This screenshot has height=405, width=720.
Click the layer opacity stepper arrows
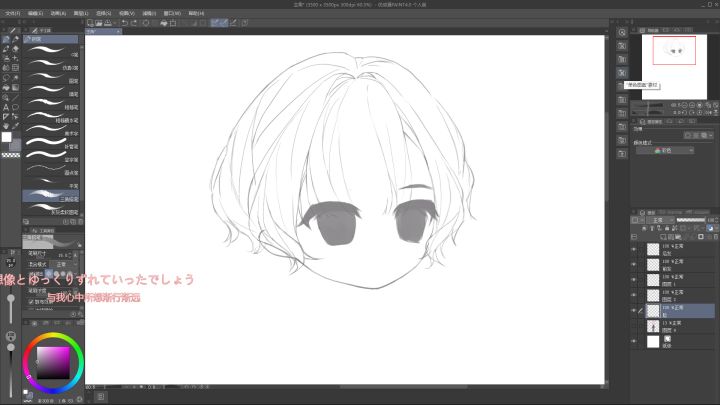pyautogui.click(x=716, y=220)
